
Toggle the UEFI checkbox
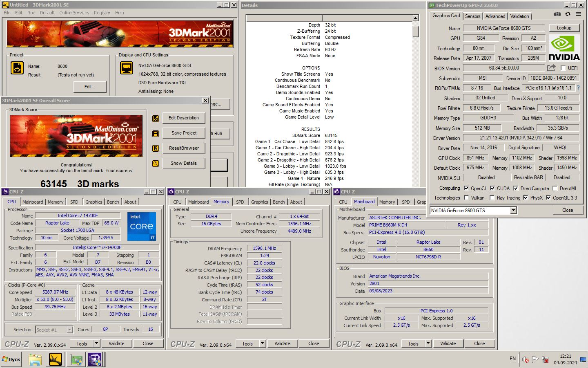(x=563, y=68)
